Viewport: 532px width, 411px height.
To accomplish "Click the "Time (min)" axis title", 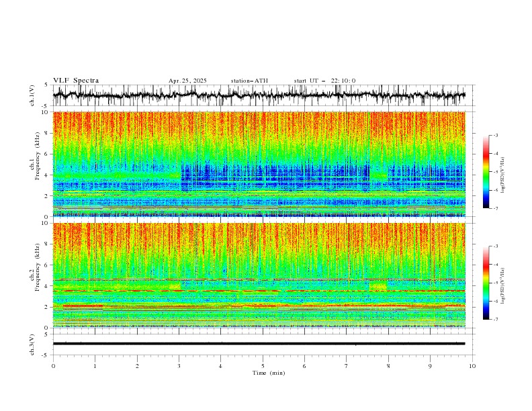I will point(269,373).
